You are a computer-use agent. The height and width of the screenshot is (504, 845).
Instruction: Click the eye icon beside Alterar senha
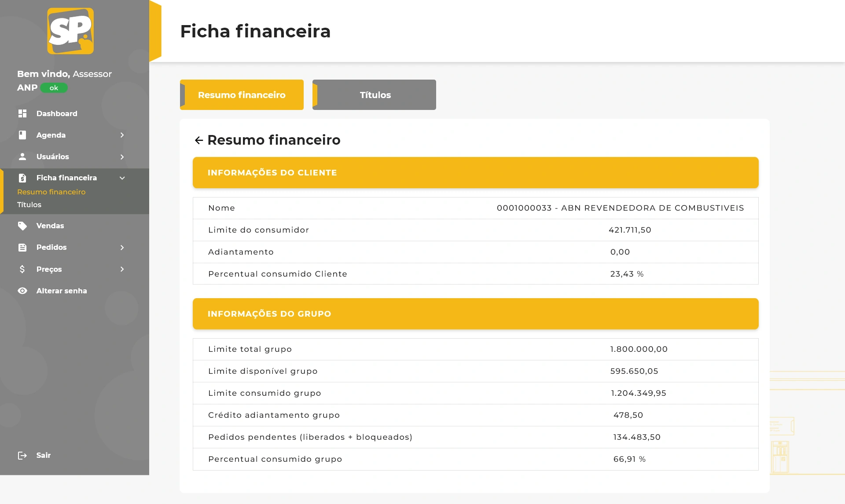point(22,291)
